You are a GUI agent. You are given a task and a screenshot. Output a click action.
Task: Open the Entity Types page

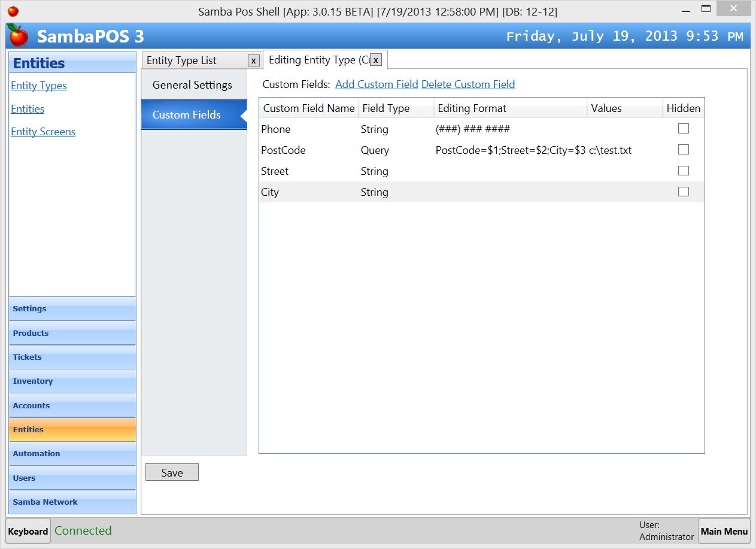[38, 86]
